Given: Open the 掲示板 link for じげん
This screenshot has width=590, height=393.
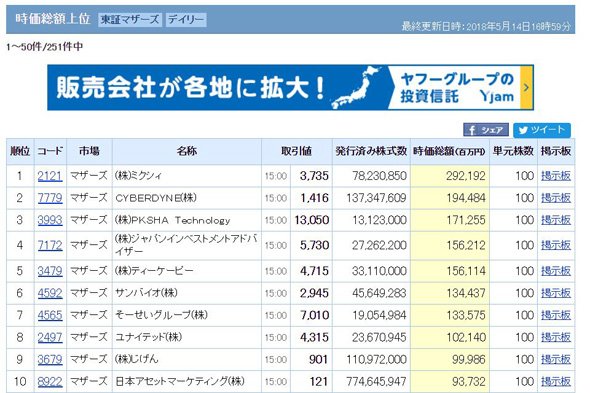Looking at the screenshot, I should [556, 359].
